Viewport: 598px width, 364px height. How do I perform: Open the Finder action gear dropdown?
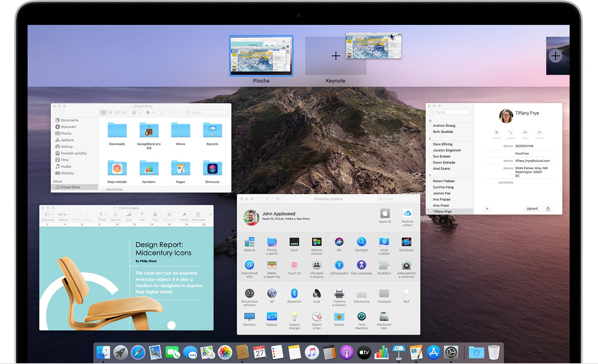tap(148, 113)
